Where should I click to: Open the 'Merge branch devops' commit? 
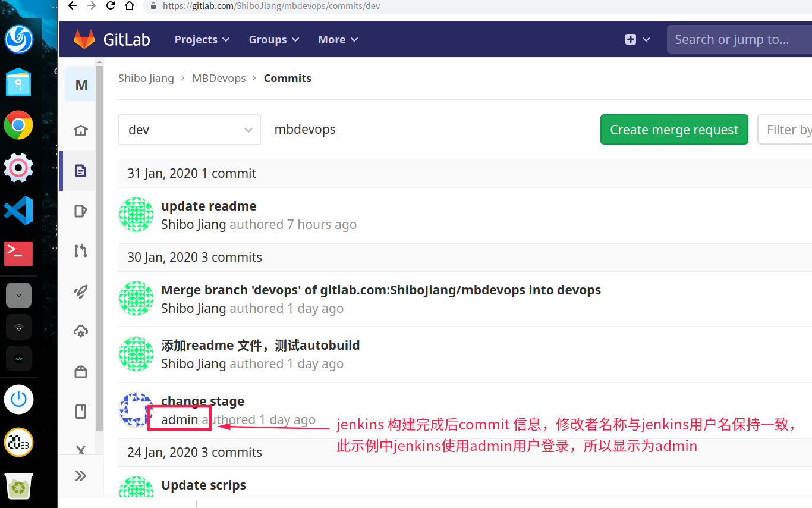(381, 290)
